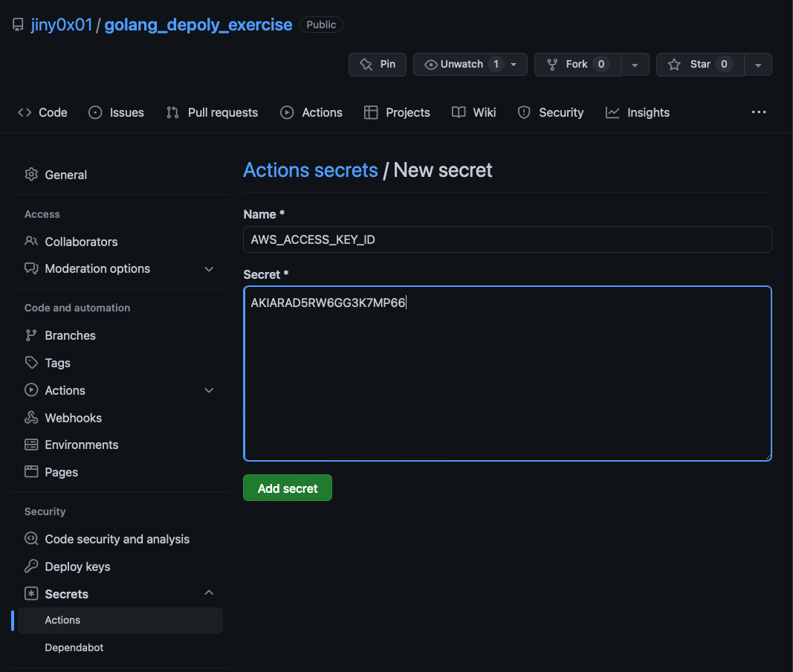The height and width of the screenshot is (672, 793).
Task: Click the Pull requests branch icon
Action: point(172,112)
